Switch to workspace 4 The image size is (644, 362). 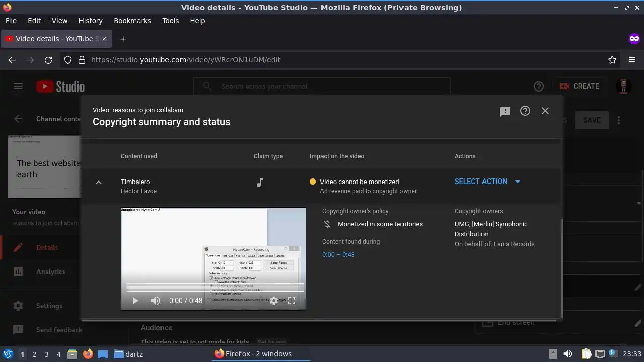[58, 354]
